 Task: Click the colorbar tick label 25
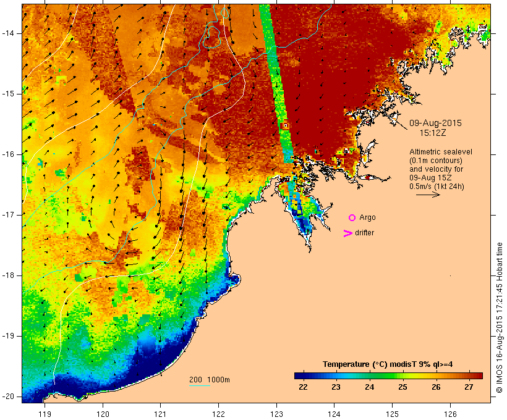tap(403, 387)
